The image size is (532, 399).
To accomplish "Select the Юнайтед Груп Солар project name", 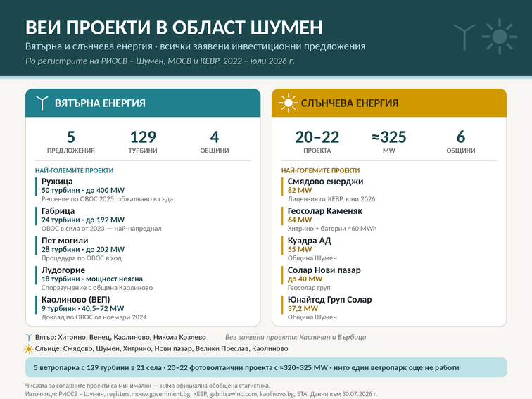I will (330, 300).
